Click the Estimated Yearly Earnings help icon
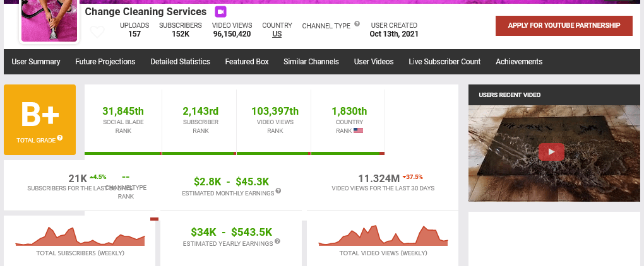644x266 pixels. click(x=277, y=241)
